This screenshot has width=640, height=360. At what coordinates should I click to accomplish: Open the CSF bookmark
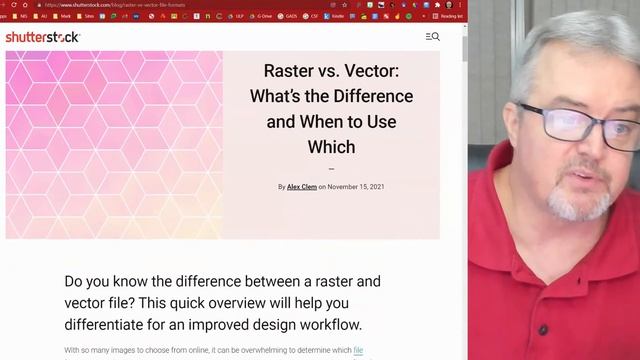(311, 16)
